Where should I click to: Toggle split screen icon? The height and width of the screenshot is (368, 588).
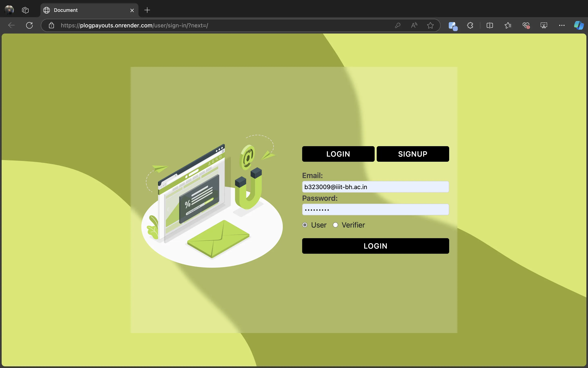[490, 25]
